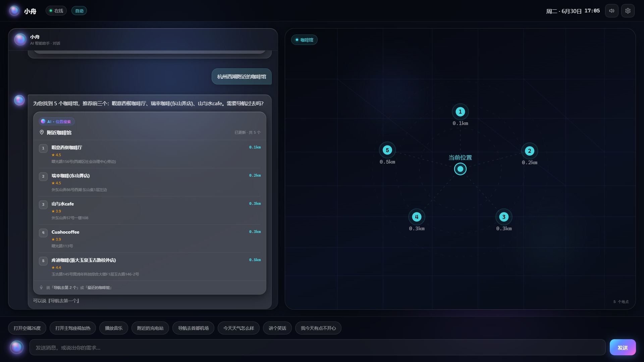Click the assistant avatar beside the reply message
The height and width of the screenshot is (362, 644).
19,100
